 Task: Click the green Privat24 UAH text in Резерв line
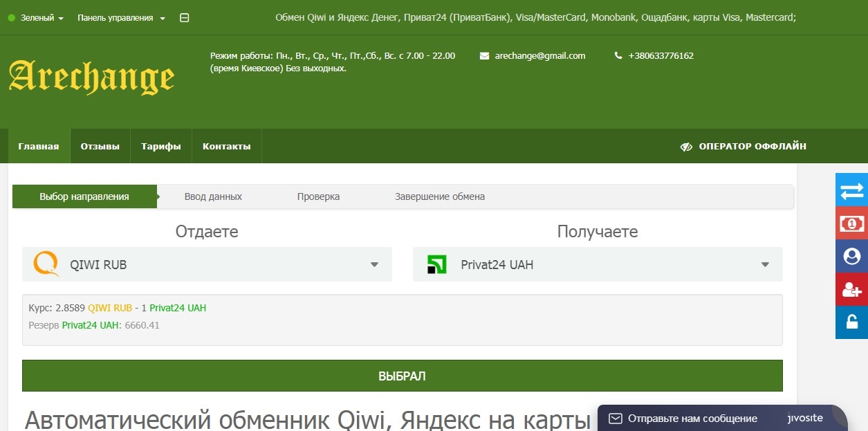(x=91, y=325)
